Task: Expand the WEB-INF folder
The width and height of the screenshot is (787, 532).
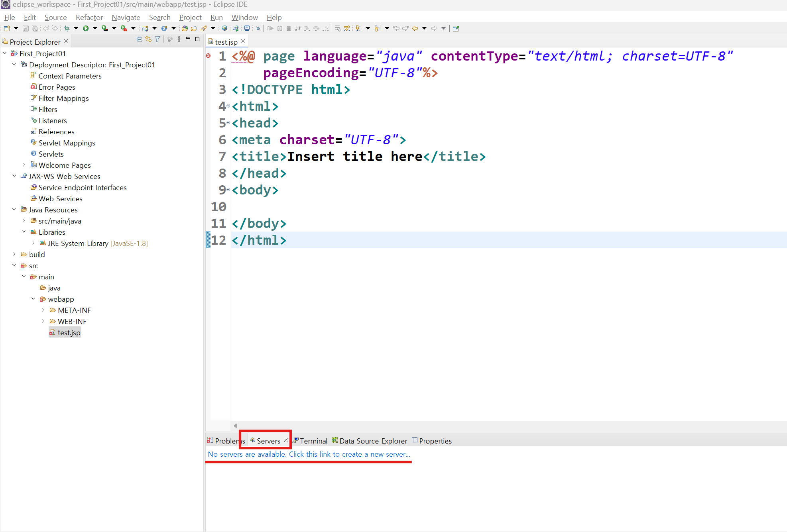Action: tap(43, 321)
